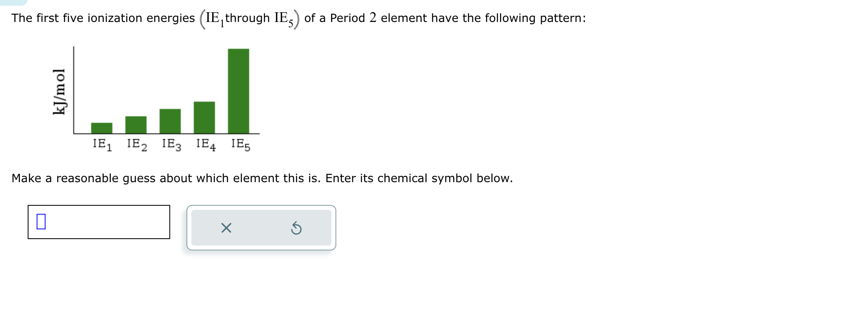Select the IE5 axis label
The width and height of the screenshot is (868, 320).
[x=240, y=144]
